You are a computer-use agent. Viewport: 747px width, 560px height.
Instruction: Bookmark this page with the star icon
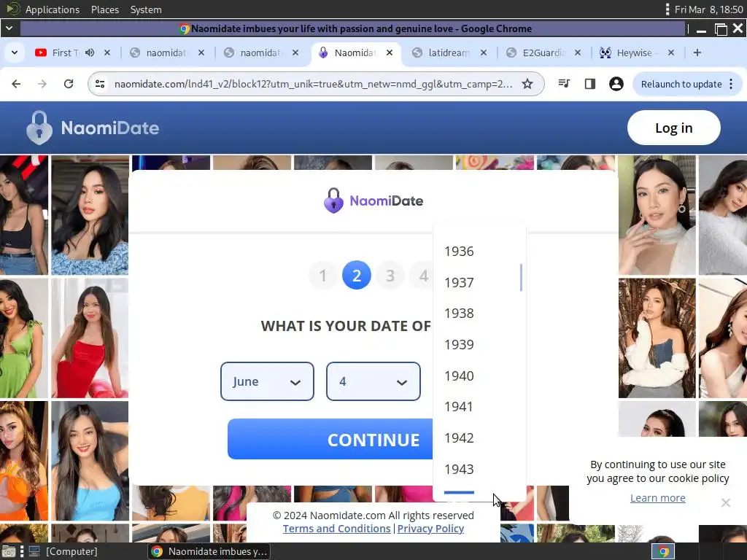click(x=527, y=84)
